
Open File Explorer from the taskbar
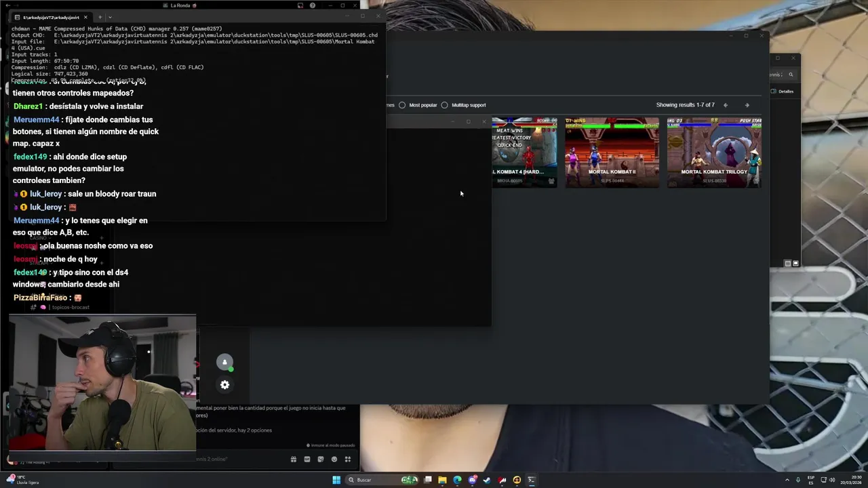442,480
